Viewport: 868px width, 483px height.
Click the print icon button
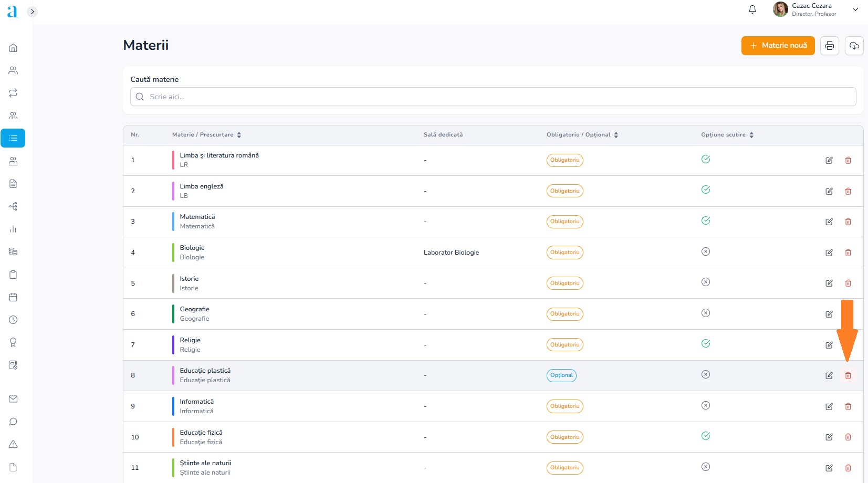[829, 46]
